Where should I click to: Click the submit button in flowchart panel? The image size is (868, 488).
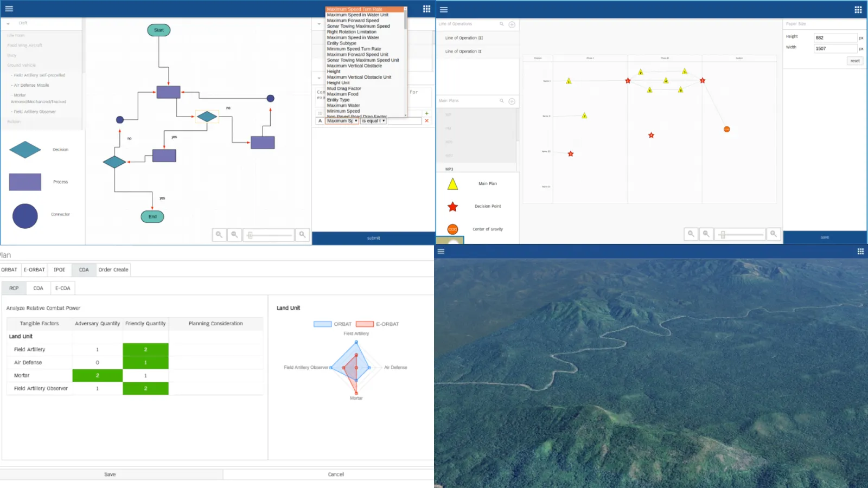point(373,238)
